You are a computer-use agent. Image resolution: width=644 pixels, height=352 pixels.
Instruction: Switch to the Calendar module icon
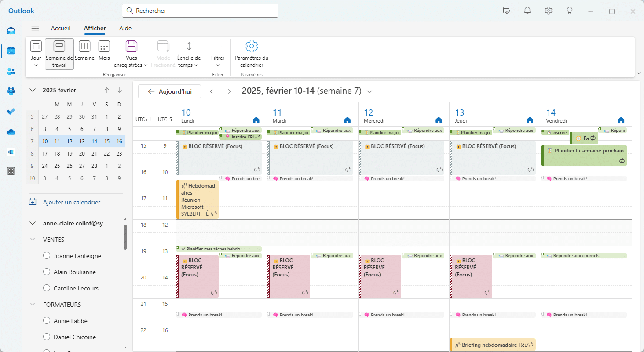point(11,51)
